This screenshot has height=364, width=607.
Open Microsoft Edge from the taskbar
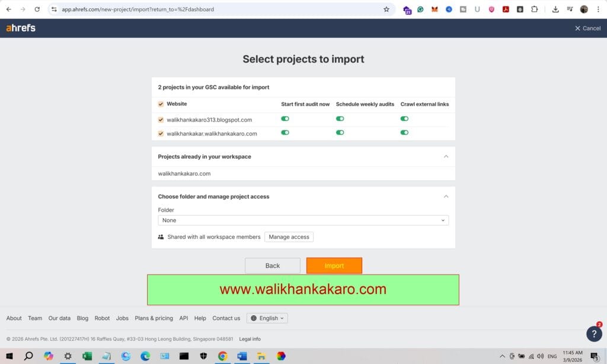tap(145, 356)
